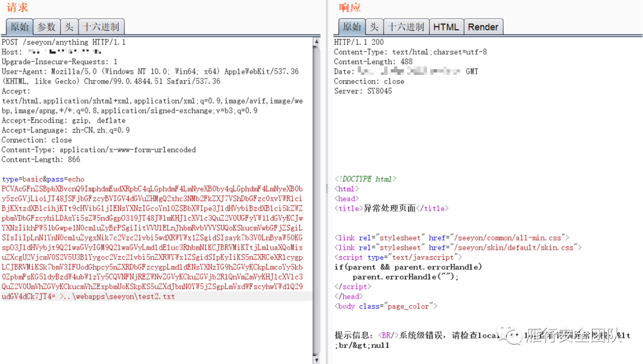Screen dimensions: 643x364
Task: Switch to the 头 tab in response panel
Action: pyautogui.click(x=374, y=27)
